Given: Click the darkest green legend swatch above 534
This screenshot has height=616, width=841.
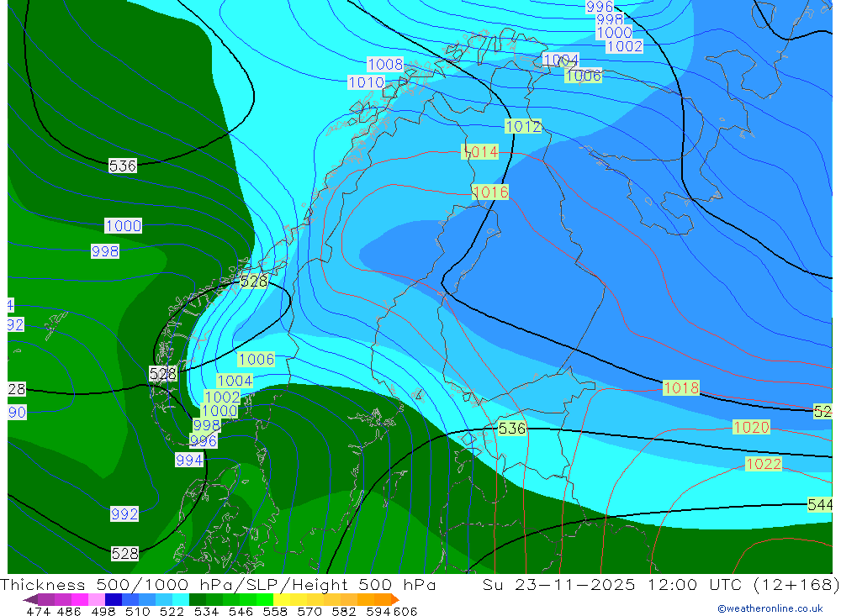Looking at the screenshot, I should click(x=198, y=599).
